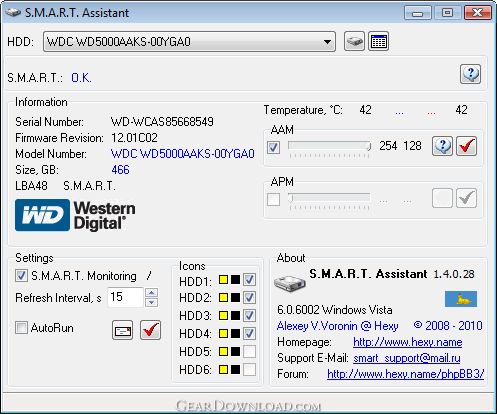The height and width of the screenshot is (414, 497).
Task: Click the version number 1.4.0.28
Action: (454, 274)
